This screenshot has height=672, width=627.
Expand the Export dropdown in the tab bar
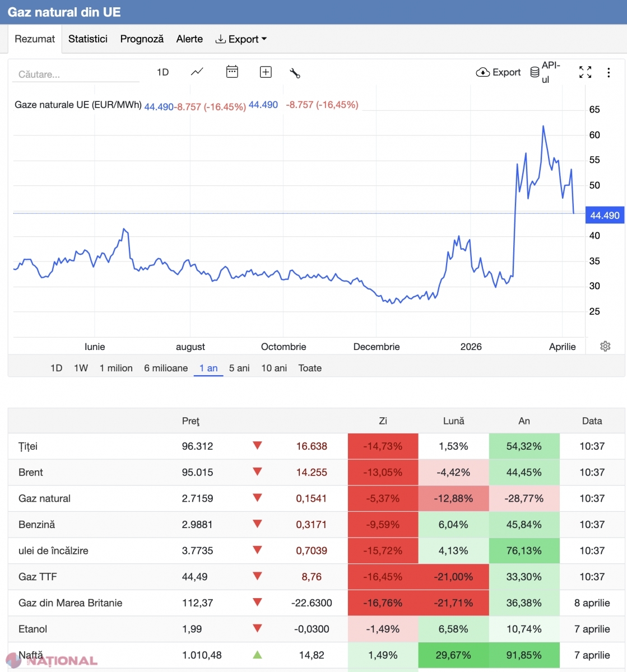241,39
